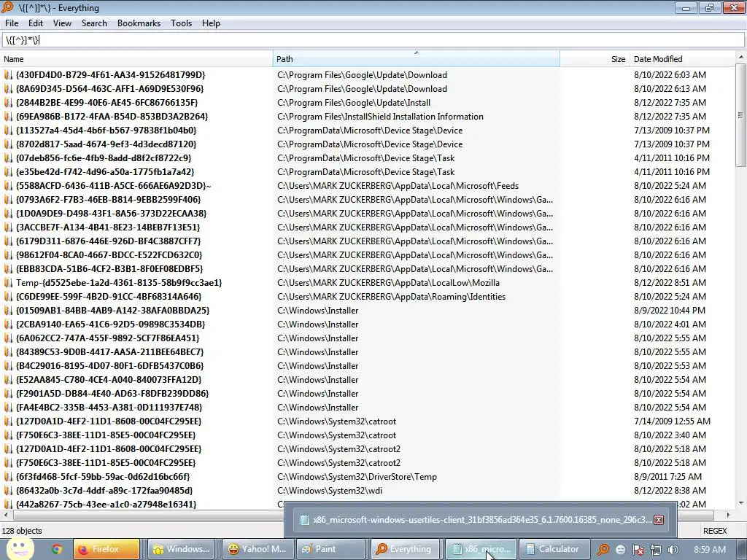This screenshot has width=747, height=560.
Task: Click path C:\Program Files\InstallShield Installation Information
Action: click(380, 116)
